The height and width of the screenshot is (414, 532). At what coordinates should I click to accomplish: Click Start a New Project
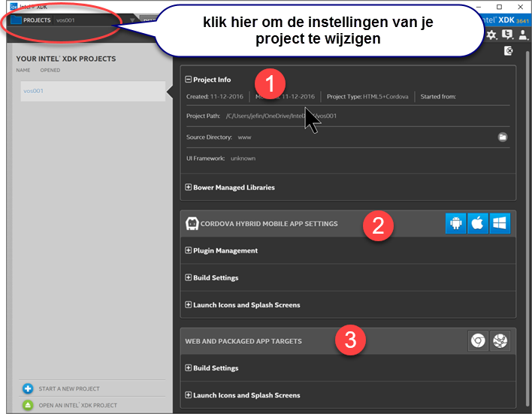click(69, 388)
